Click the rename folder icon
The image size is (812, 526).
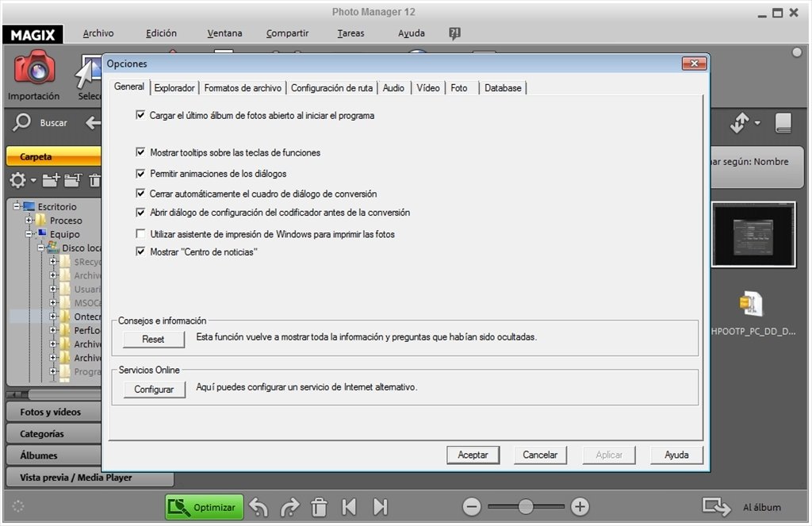coord(73,180)
